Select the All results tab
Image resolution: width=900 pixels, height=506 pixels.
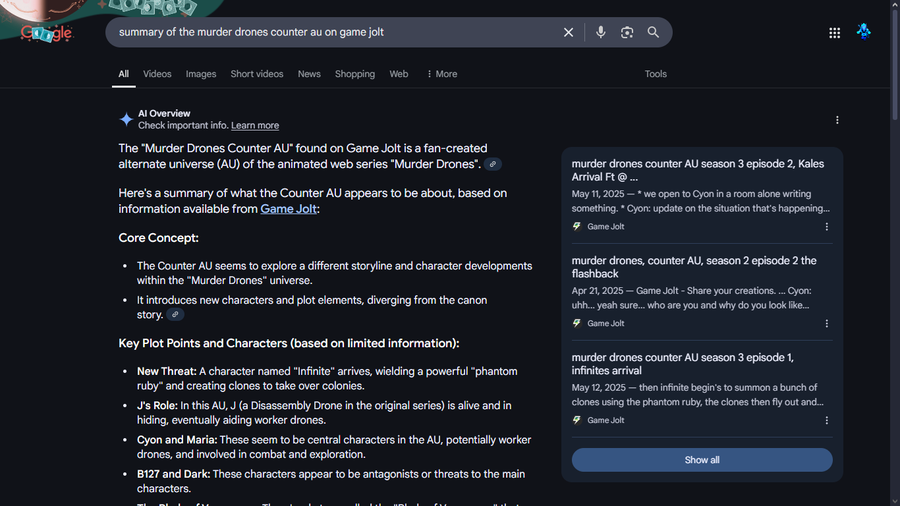coord(123,74)
